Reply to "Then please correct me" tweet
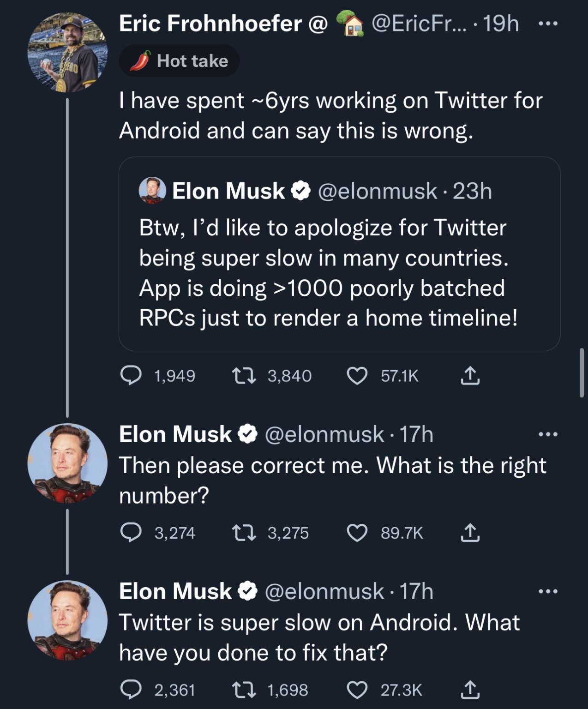Image resolution: width=588 pixels, height=709 pixels. (131, 533)
